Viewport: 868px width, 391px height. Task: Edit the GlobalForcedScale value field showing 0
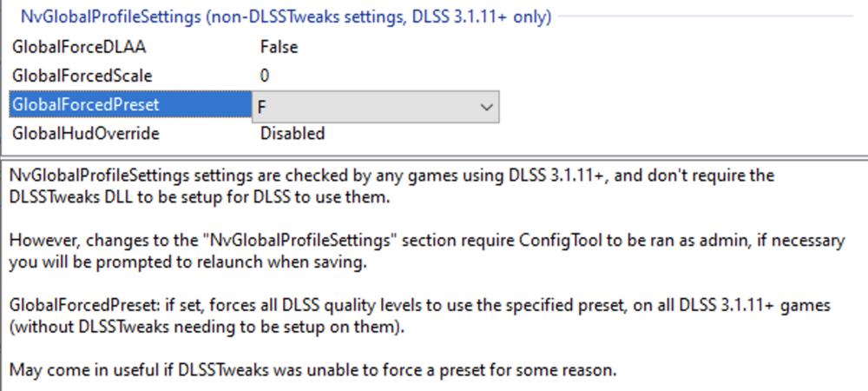(x=265, y=76)
